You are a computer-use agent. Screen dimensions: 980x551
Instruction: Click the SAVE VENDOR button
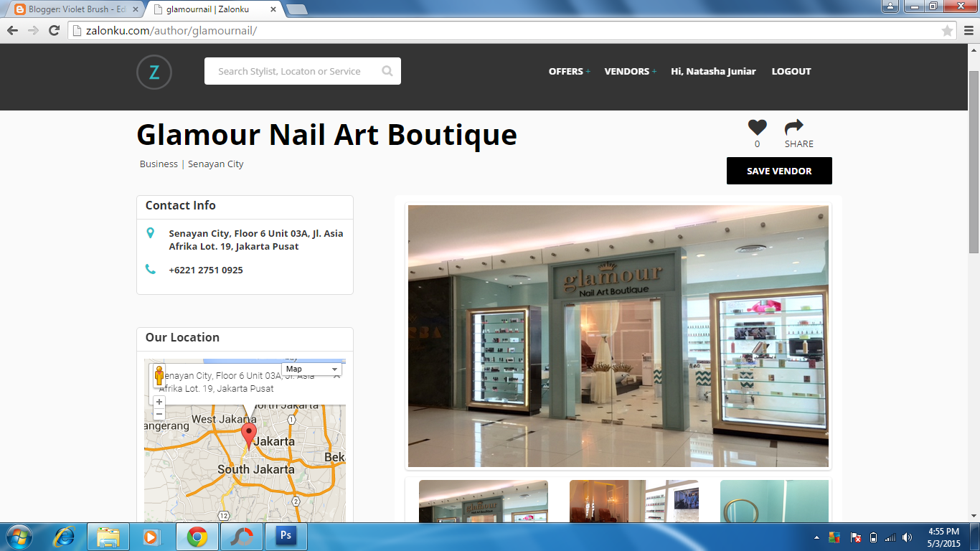(779, 171)
